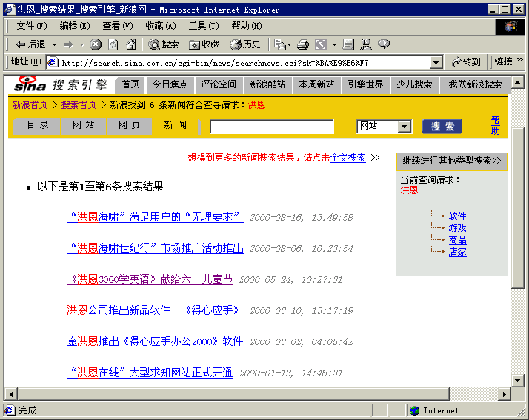Viewport: 529px width, 420px height.
Task: Click the 软件 category link in sidebar
Action: pyautogui.click(x=457, y=216)
